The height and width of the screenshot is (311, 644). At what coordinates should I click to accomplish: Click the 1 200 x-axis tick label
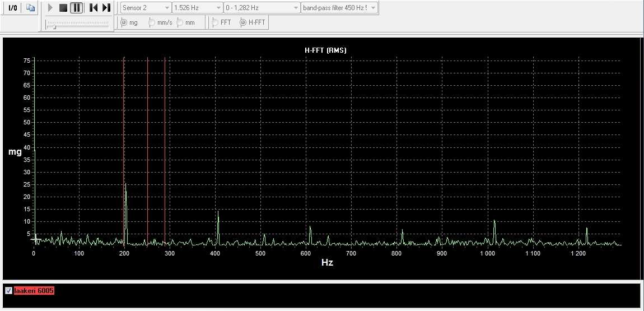[578, 254]
